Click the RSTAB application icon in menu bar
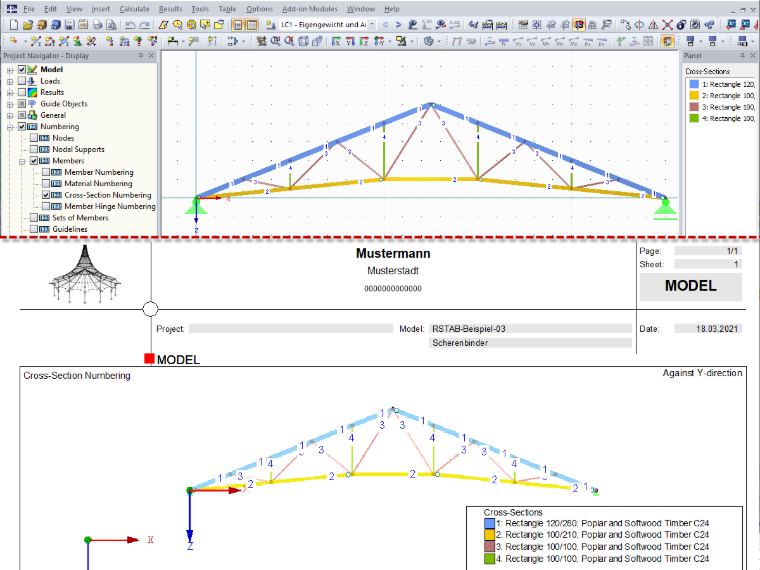Image resolution: width=760 pixels, height=570 pixels. 12,9
